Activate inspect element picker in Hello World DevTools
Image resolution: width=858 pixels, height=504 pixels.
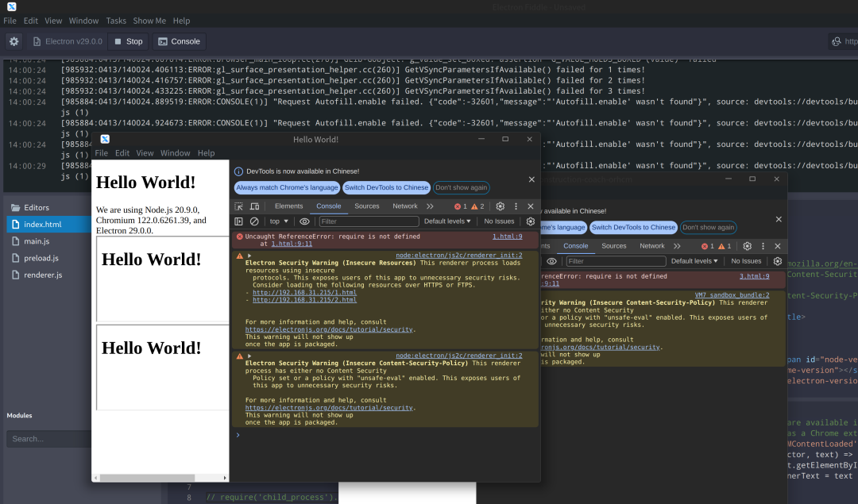click(x=238, y=206)
